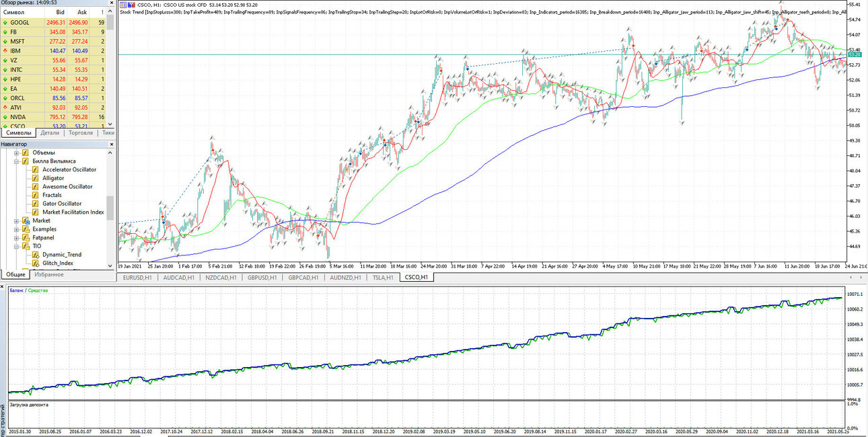This screenshot has height=437, width=868.
Task: Expand the Market tree node
Action: [x=16, y=221]
